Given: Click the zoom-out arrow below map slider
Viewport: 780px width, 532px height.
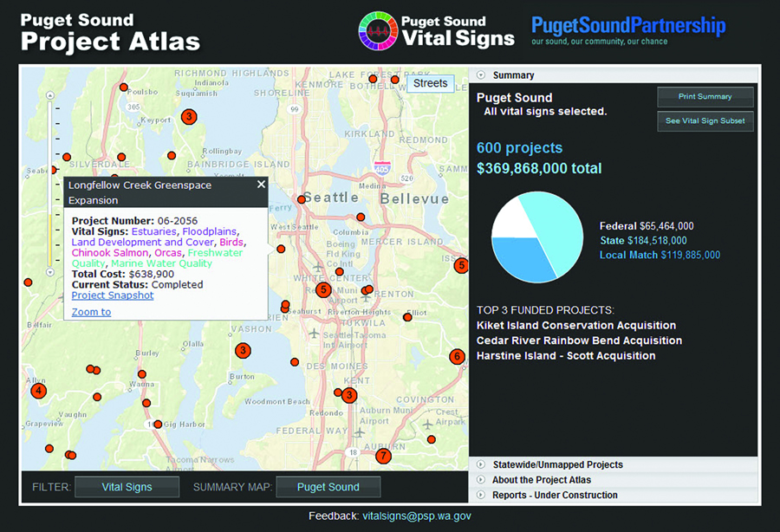Looking at the screenshot, I should point(49,272).
